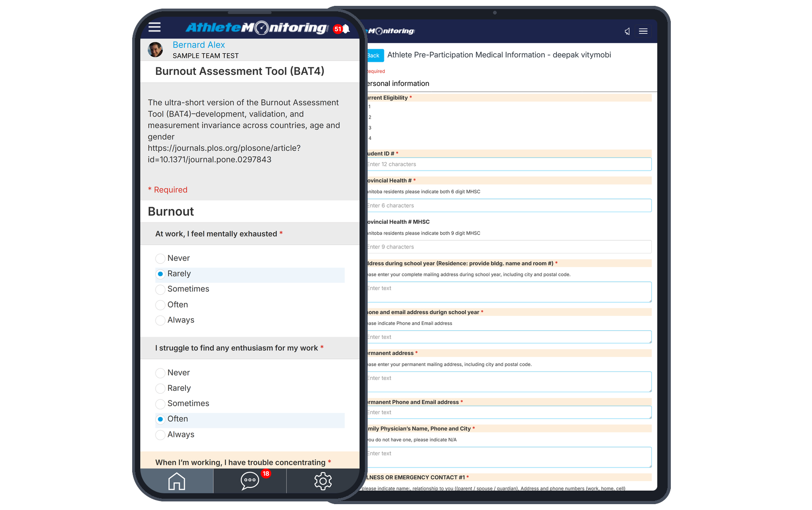The height and width of the screenshot is (510, 812).
Task: Open the phone's hamburger menu
Action: (155, 27)
